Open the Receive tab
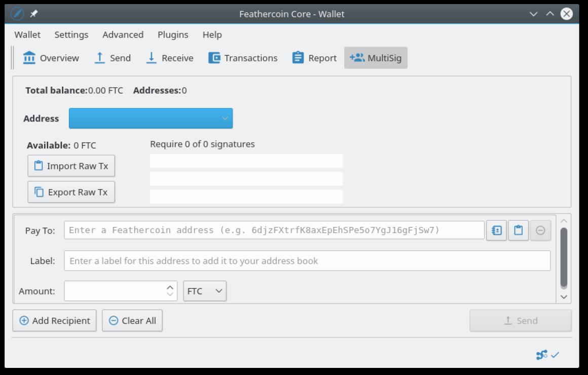 pyautogui.click(x=169, y=58)
